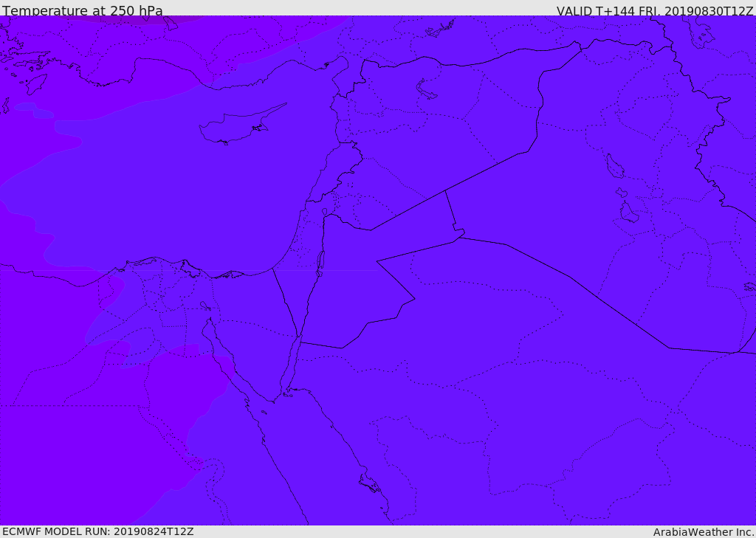756x538 pixels.
Task: Click the 'ArabiaWeather Inc' credit text
Action: point(703,532)
